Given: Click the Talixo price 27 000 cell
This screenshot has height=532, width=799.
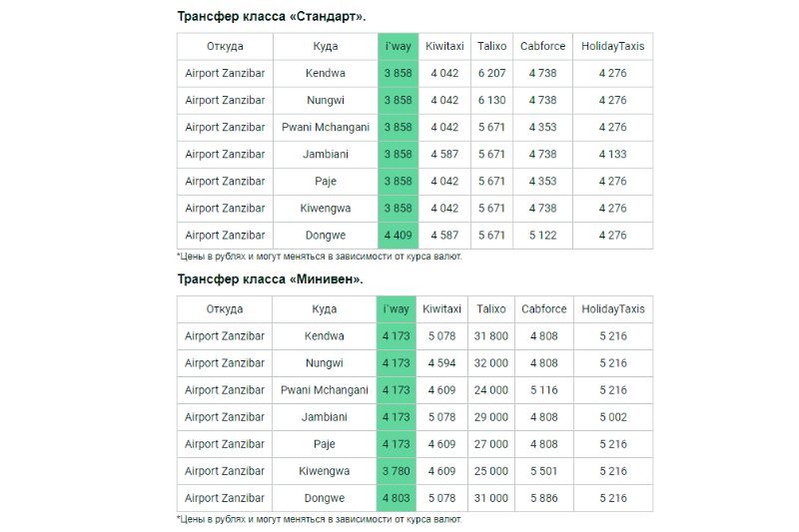Looking at the screenshot, I should [491, 443].
